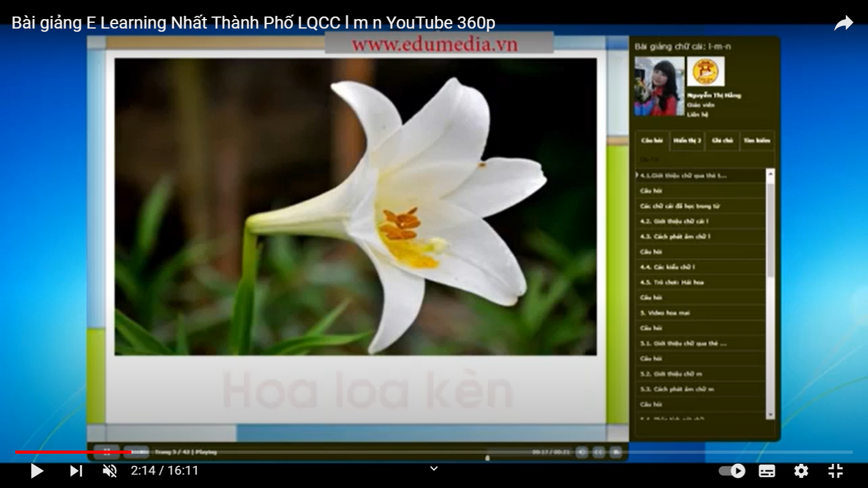868x488 pixels.
Task: Turn off the autoplay switch
Action: (732, 471)
